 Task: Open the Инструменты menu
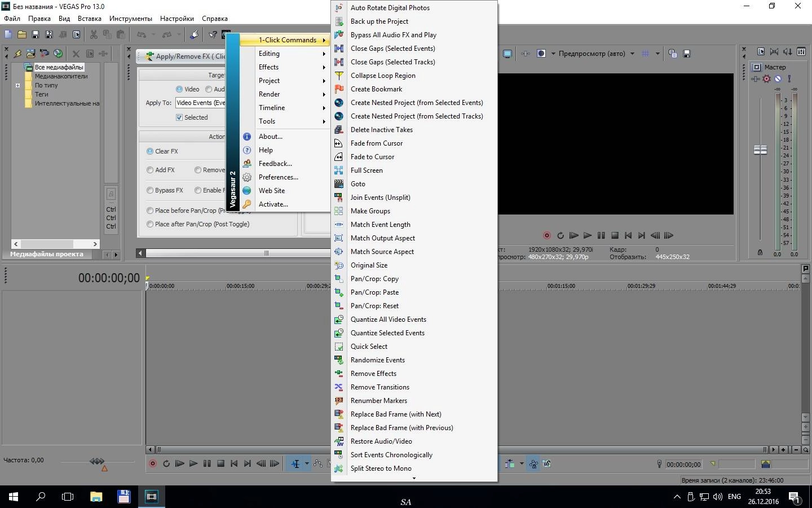point(131,19)
